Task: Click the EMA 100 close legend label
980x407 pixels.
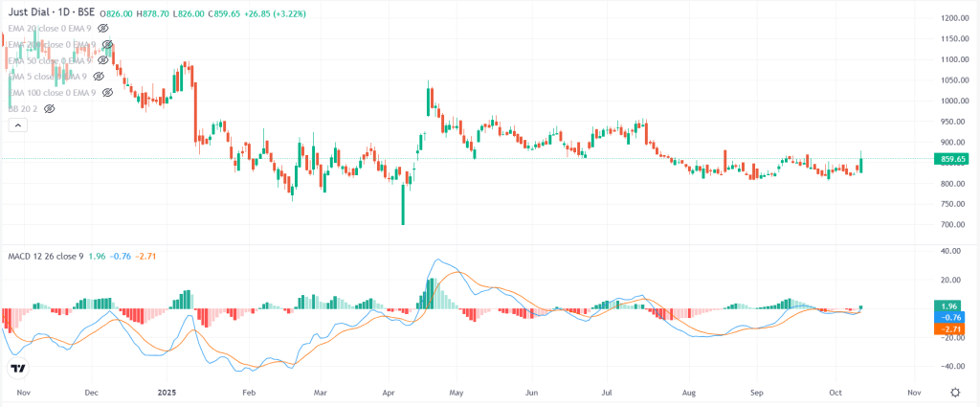Action: point(52,92)
